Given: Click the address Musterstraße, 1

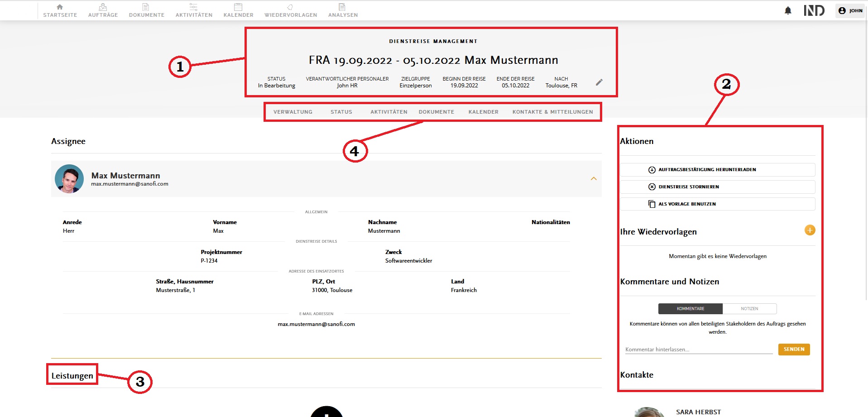Looking at the screenshot, I should [x=176, y=290].
